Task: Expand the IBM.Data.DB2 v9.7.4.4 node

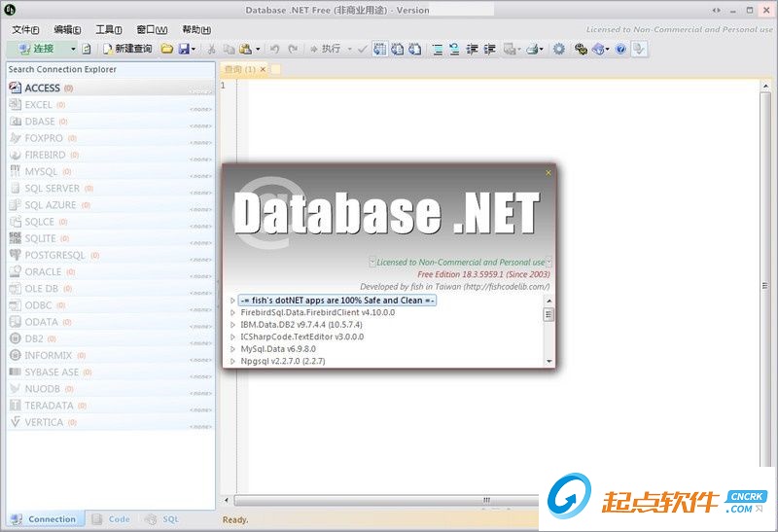Action: coord(232,325)
